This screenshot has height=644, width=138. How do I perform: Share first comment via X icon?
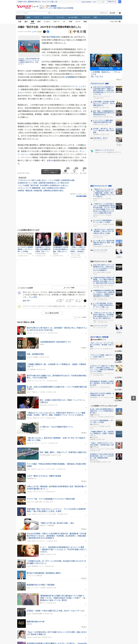pos(85,301)
